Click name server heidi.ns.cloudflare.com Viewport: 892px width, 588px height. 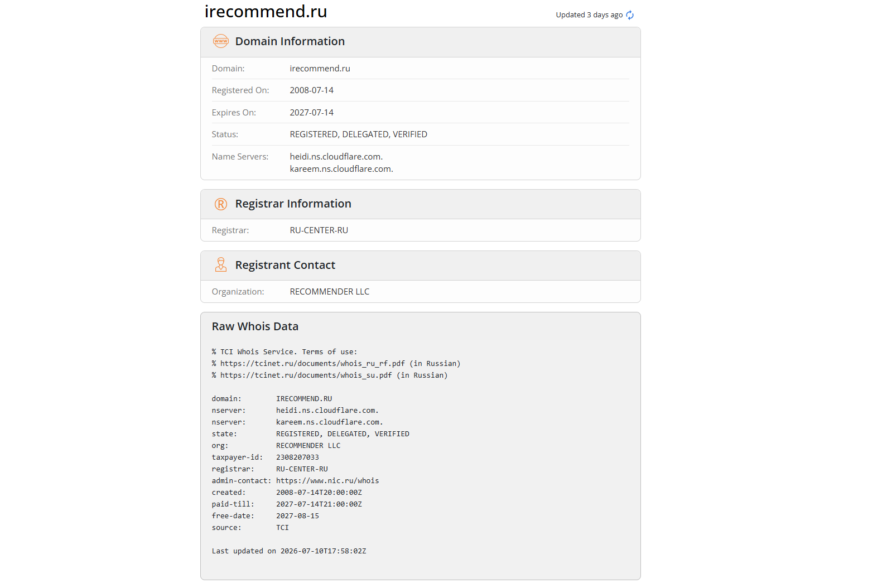pos(336,157)
